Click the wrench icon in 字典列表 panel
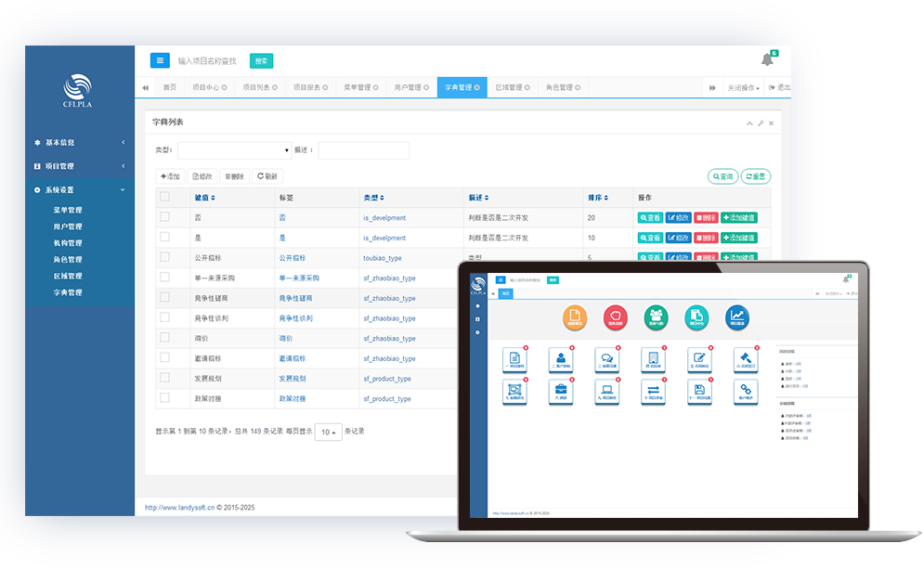This screenshot has width=924, height=582. point(760,123)
